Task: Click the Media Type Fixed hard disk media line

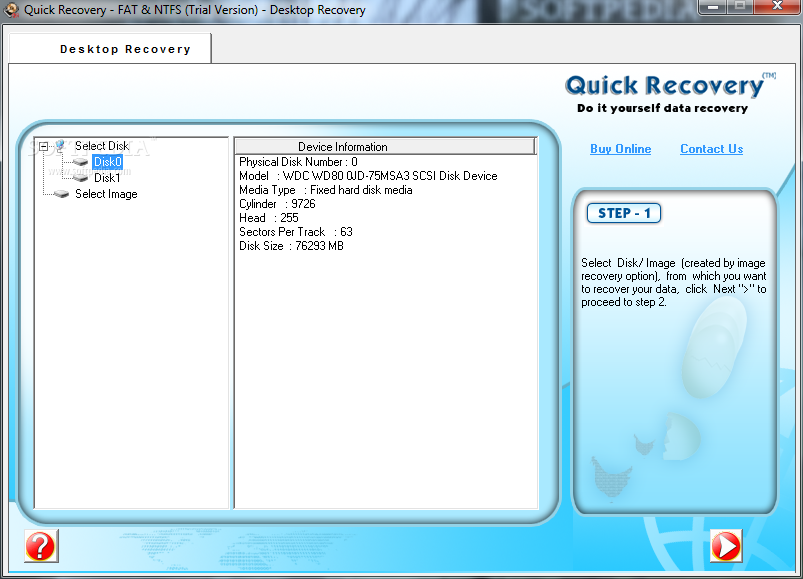Action: [326, 190]
